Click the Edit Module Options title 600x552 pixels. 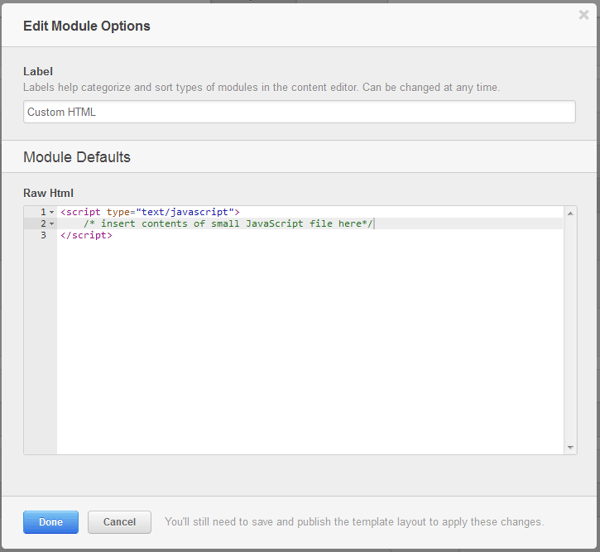[x=87, y=26]
